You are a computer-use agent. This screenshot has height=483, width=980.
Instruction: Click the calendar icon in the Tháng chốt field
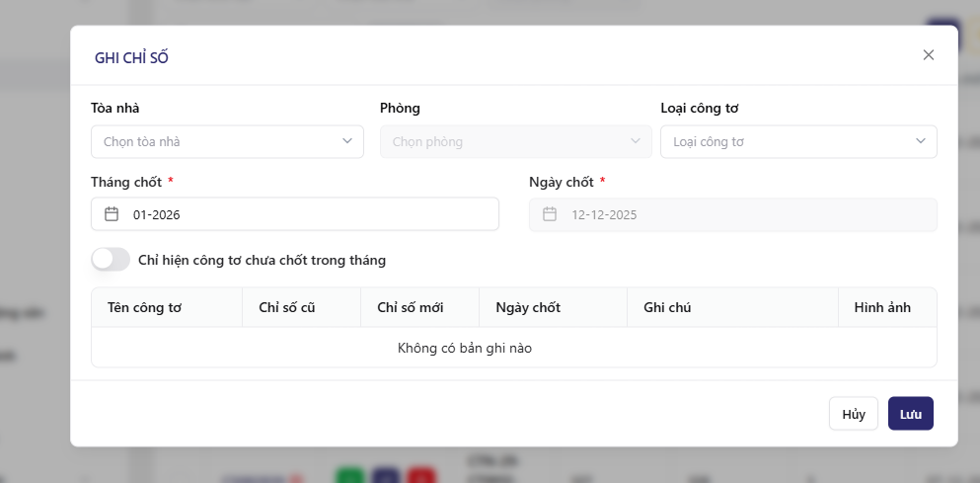click(x=112, y=214)
